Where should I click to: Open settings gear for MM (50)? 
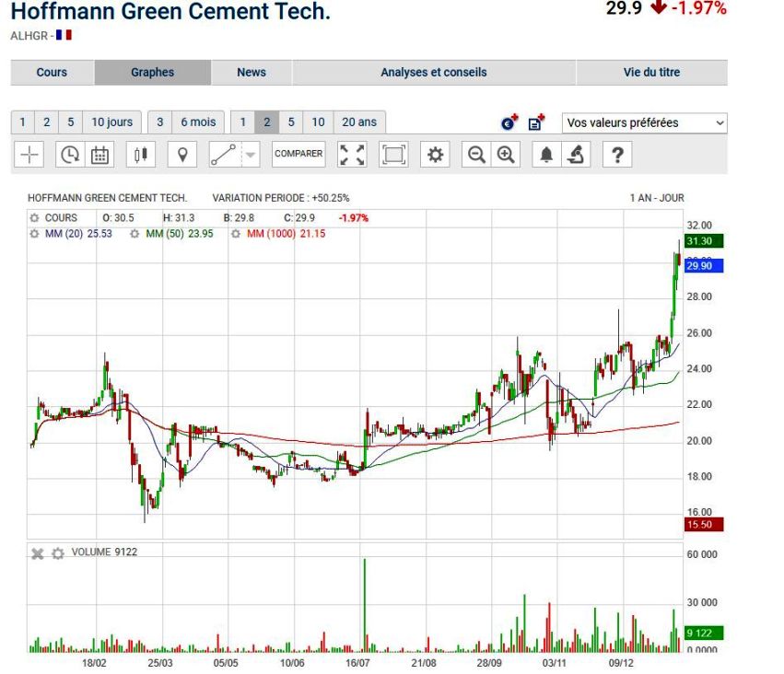pos(135,234)
